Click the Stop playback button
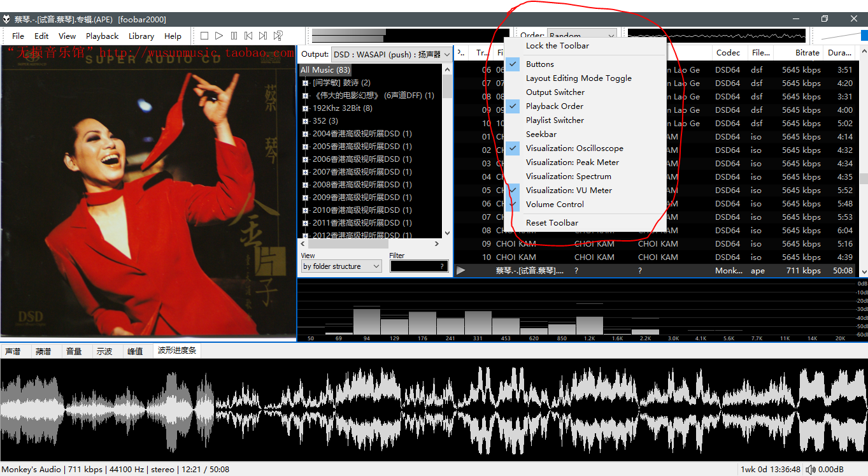The width and height of the screenshot is (868, 476). 204,36
